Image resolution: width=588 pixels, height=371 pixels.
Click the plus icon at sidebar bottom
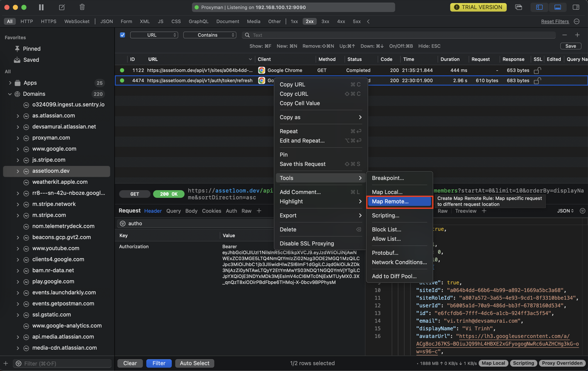(x=6, y=363)
